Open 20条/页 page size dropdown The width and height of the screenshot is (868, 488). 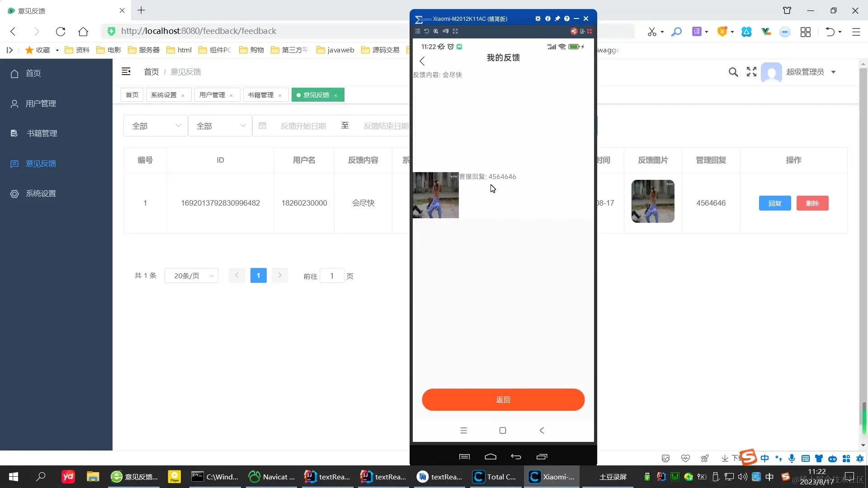(192, 276)
